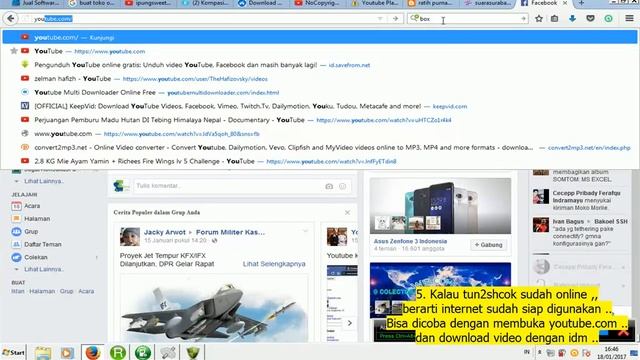The width and height of the screenshot is (640, 360).
Task: Click the browser back arrow button
Action: pos(11,18)
